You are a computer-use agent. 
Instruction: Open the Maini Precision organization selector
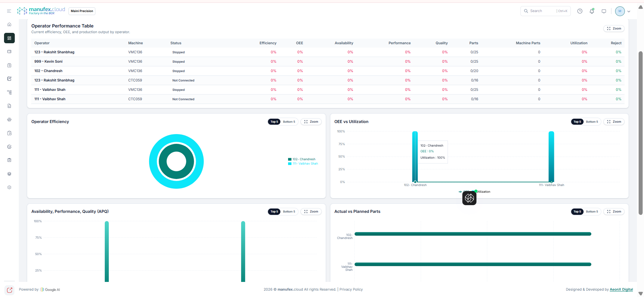click(x=82, y=11)
